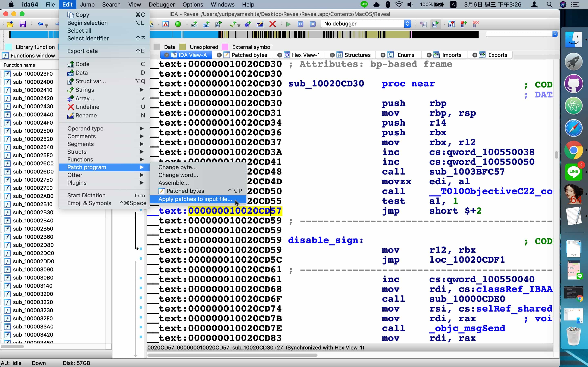Viewport: 588px width, 367px height.
Task: Close the Hex View-1 tab
Action: pyautogui.click(x=280, y=55)
